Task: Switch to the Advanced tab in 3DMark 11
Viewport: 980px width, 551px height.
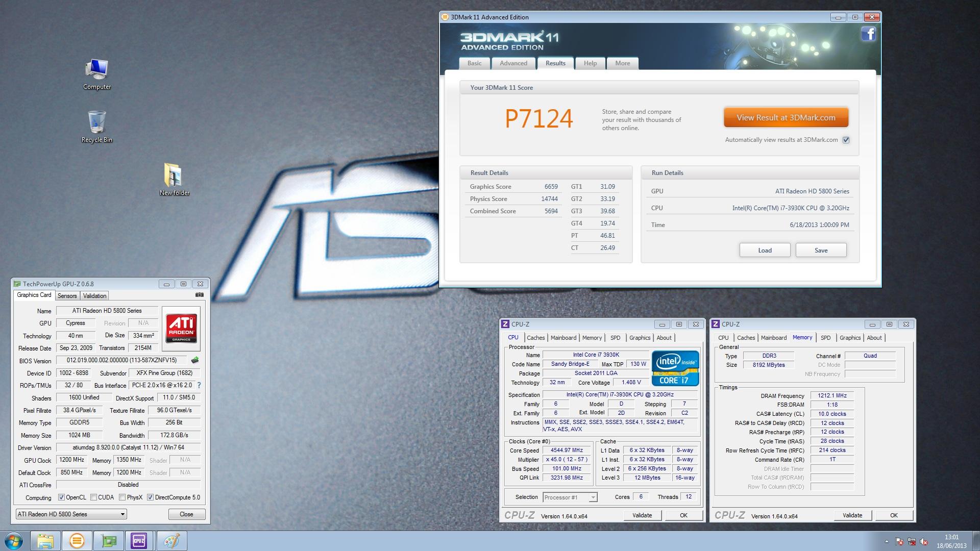Action: (513, 63)
